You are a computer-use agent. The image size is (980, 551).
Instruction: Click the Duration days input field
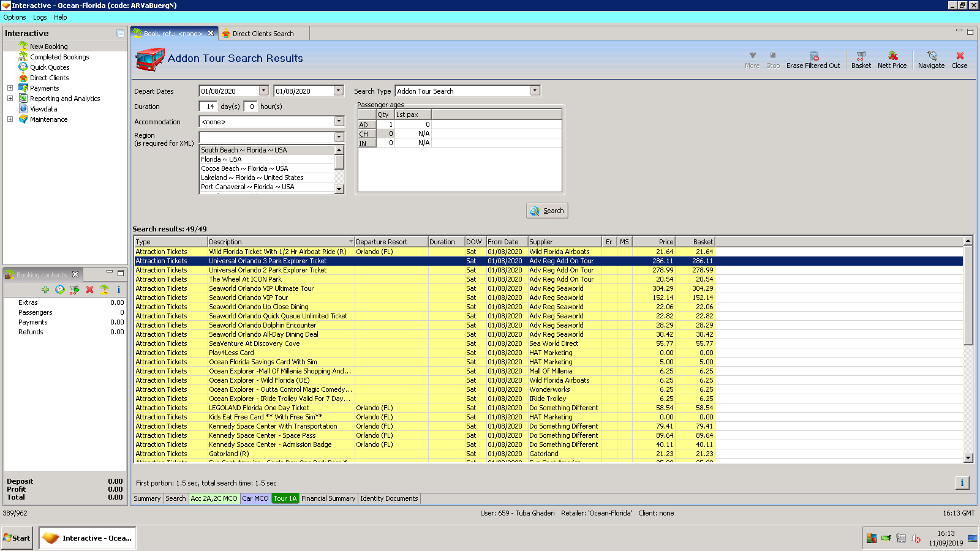pyautogui.click(x=208, y=107)
